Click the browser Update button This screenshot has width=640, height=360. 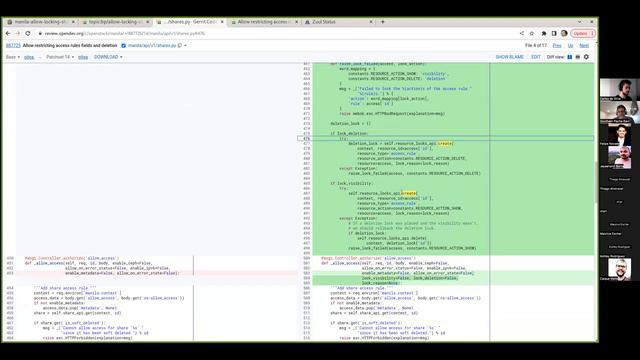(582, 33)
